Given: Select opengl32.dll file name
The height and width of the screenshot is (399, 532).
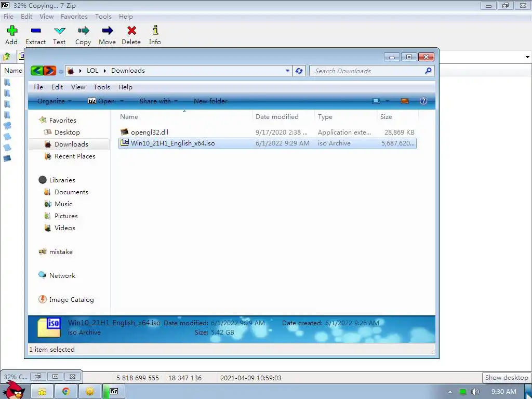Looking at the screenshot, I should point(150,132).
